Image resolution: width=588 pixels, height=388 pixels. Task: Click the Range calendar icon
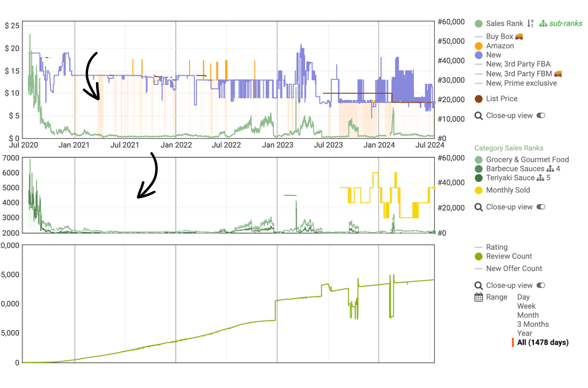(479, 297)
